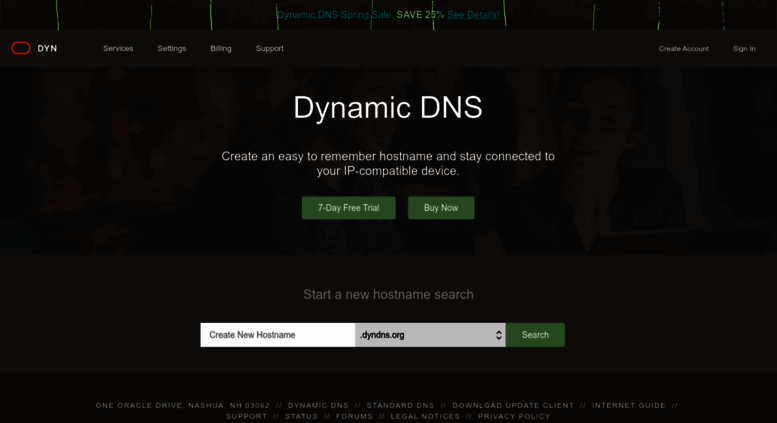This screenshot has height=423, width=777.
Task: Open Legal Notices footer link
Action: point(425,416)
